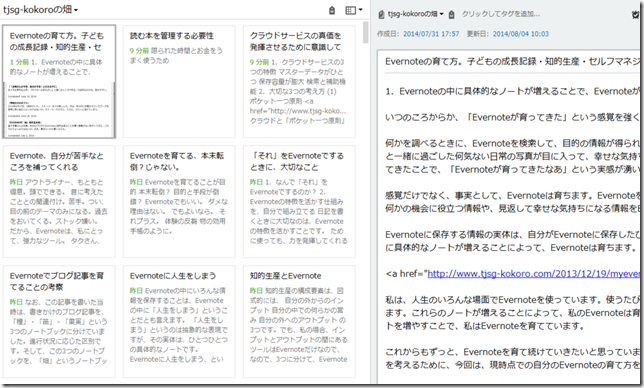Image resolution: width=644 pixels, height=388 pixels.
Task: Click the notebook icon in note header
Action: pyautogui.click(x=381, y=14)
